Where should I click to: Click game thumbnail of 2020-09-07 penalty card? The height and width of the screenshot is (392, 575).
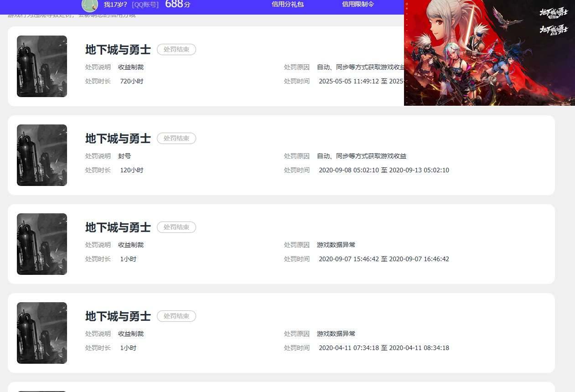(x=42, y=244)
